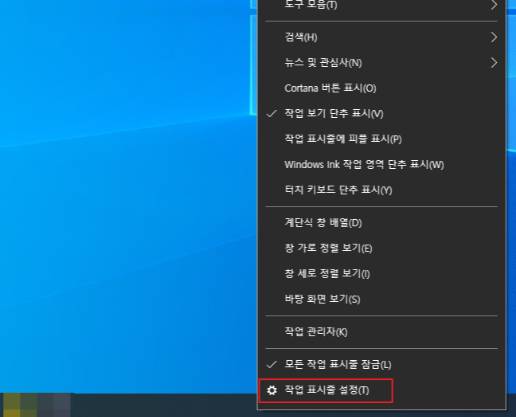Screen dimensions: 516x417
Task: Open the 뉴스 및 관심사 submenu arrow
Action: pos(494,63)
